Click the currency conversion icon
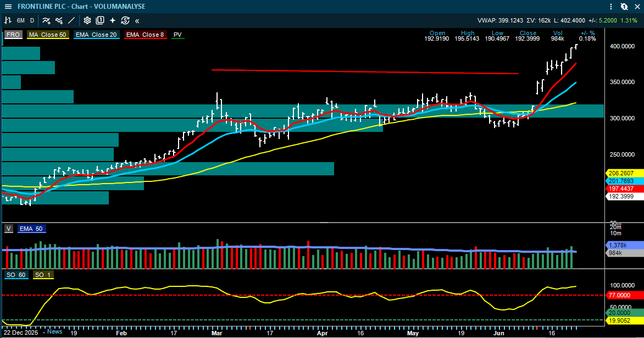 click(x=125, y=20)
